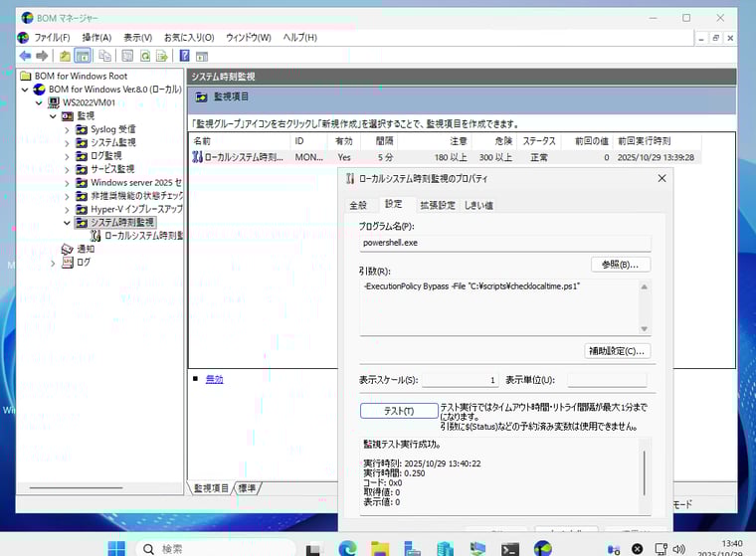
Task: Click the test result area scrollbar
Action: coord(645,473)
